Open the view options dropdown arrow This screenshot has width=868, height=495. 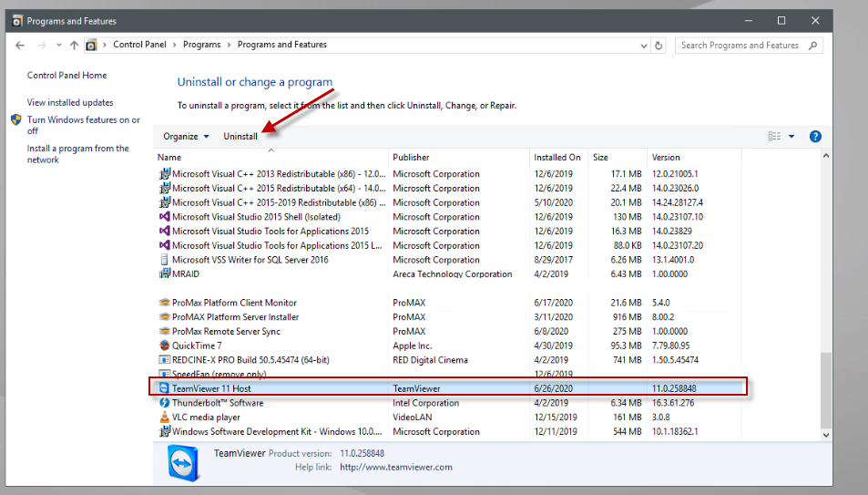[x=791, y=137]
